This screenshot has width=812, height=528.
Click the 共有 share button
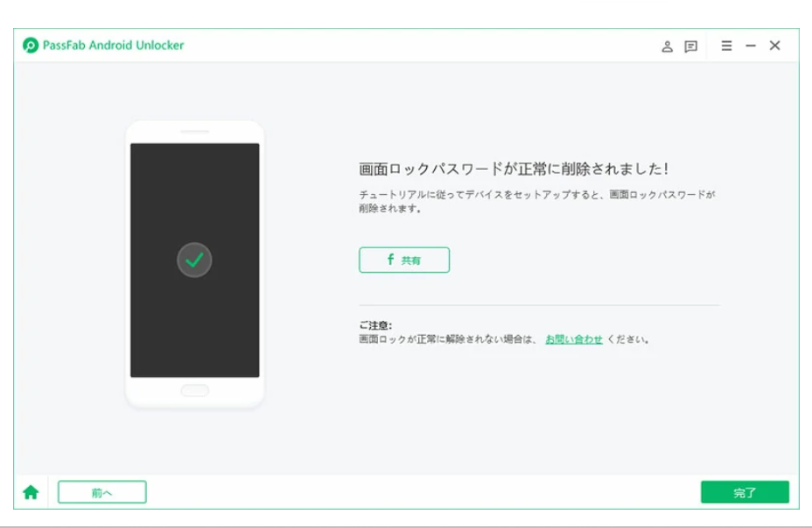[x=402, y=259]
